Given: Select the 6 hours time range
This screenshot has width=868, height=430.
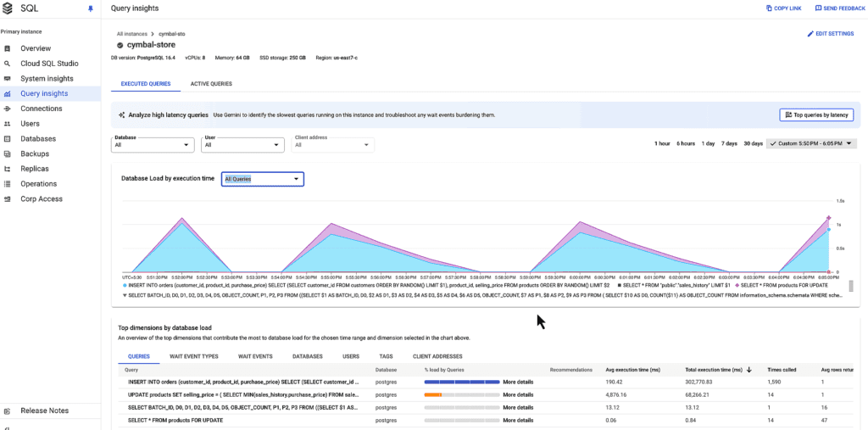Looking at the screenshot, I should click(685, 143).
